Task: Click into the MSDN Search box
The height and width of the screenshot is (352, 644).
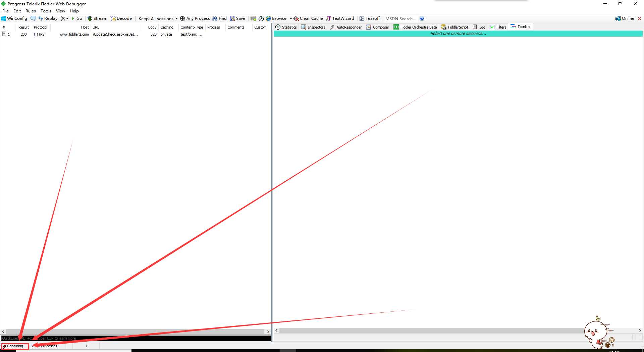Action: 400,18
